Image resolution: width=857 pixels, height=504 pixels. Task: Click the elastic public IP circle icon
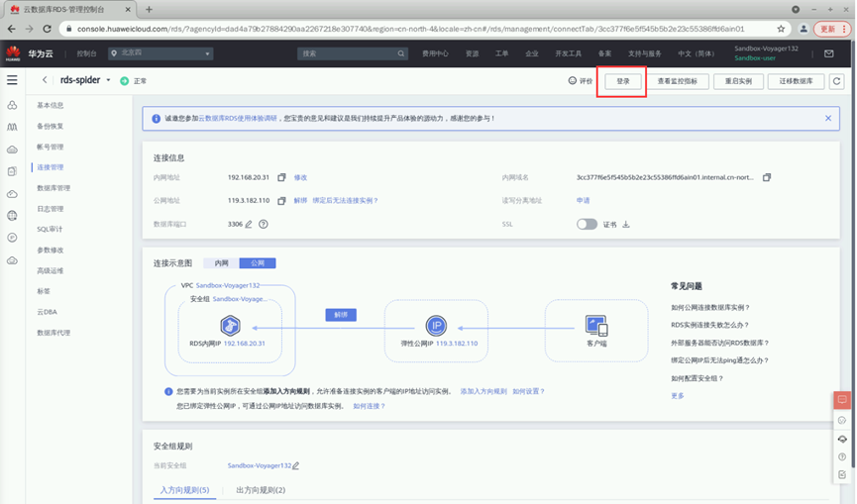[436, 326]
